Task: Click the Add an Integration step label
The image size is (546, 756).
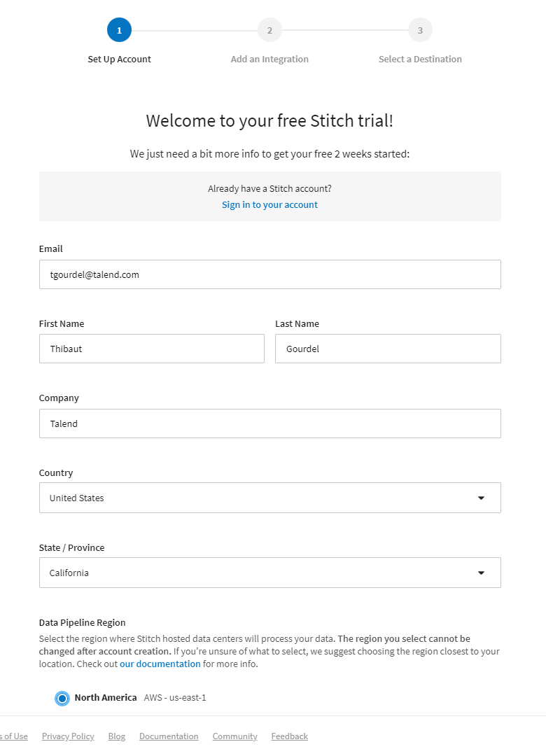Action: [269, 59]
